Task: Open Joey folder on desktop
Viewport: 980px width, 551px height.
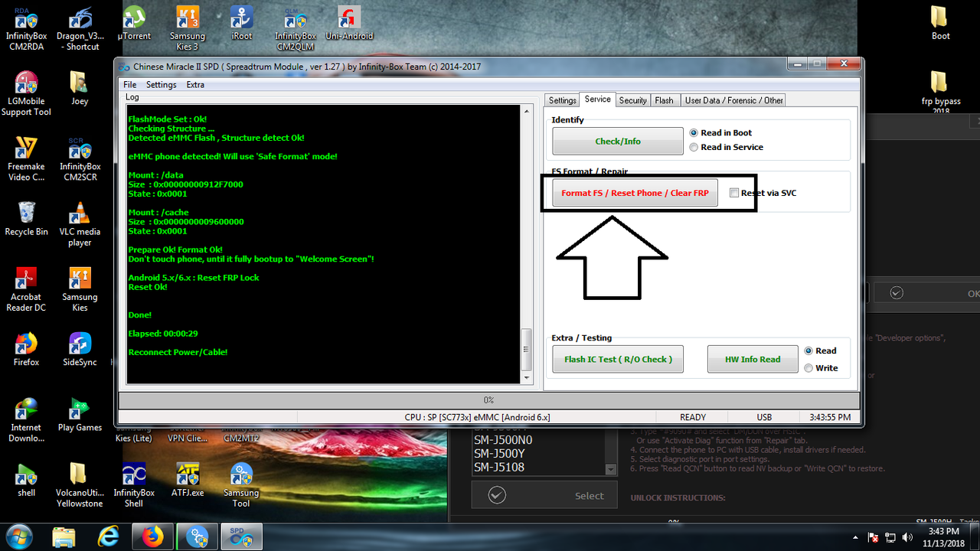Action: (x=80, y=88)
